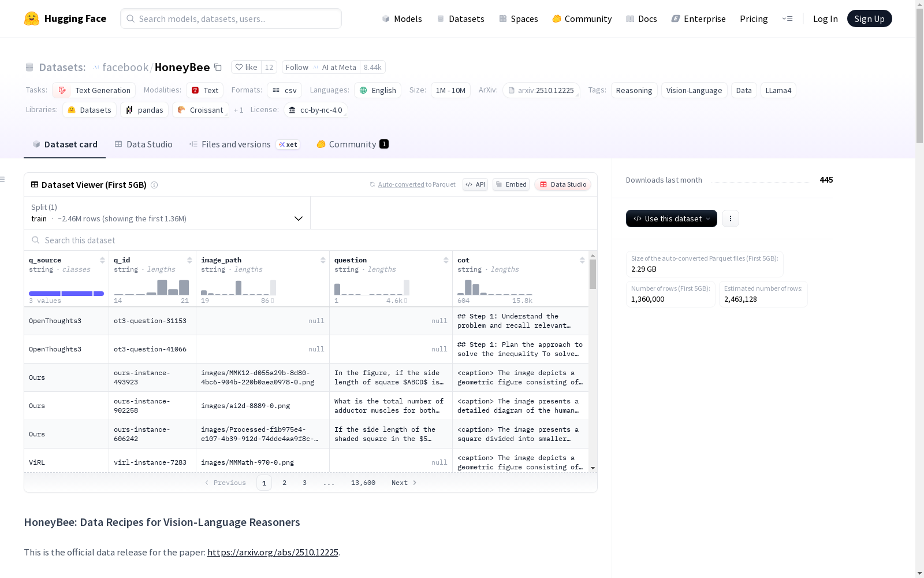This screenshot has width=924, height=578.
Task: Expand the Split train dropdown
Action: click(167, 213)
